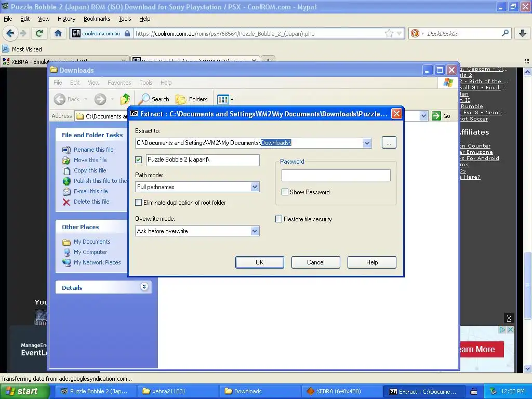Click the Learn More ad button
532x399 pixels.
(x=481, y=349)
